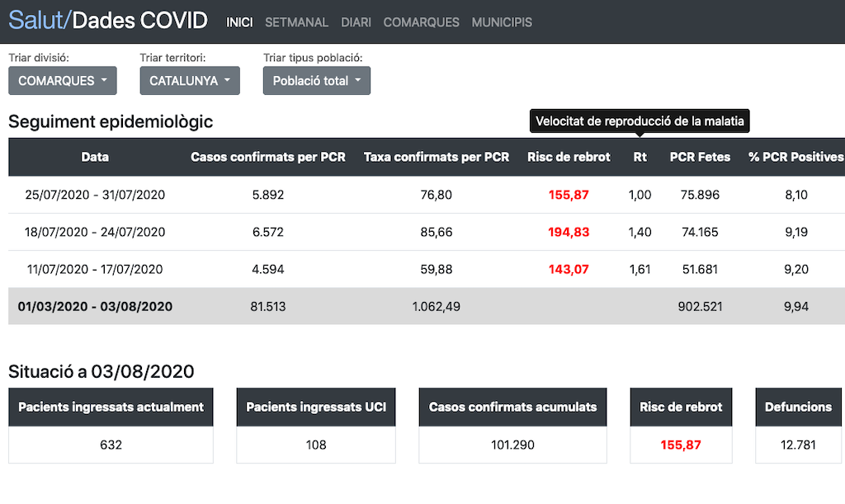845x504 pixels.
Task: Open the CATALUNYA territory dropdown
Action: 190,81
